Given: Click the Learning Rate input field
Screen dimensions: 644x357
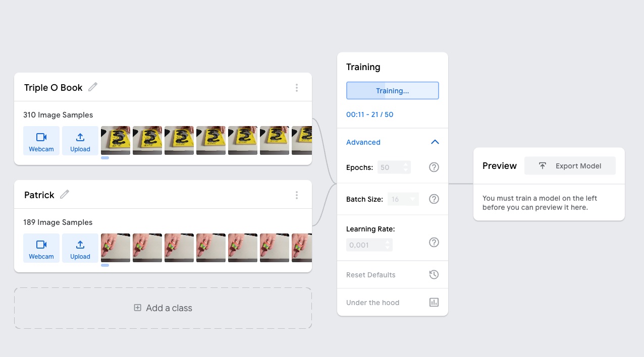Looking at the screenshot, I should click(x=369, y=245).
